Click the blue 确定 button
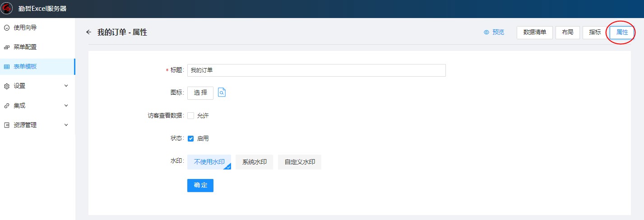Image resolution: width=644 pixels, height=220 pixels. tap(200, 186)
